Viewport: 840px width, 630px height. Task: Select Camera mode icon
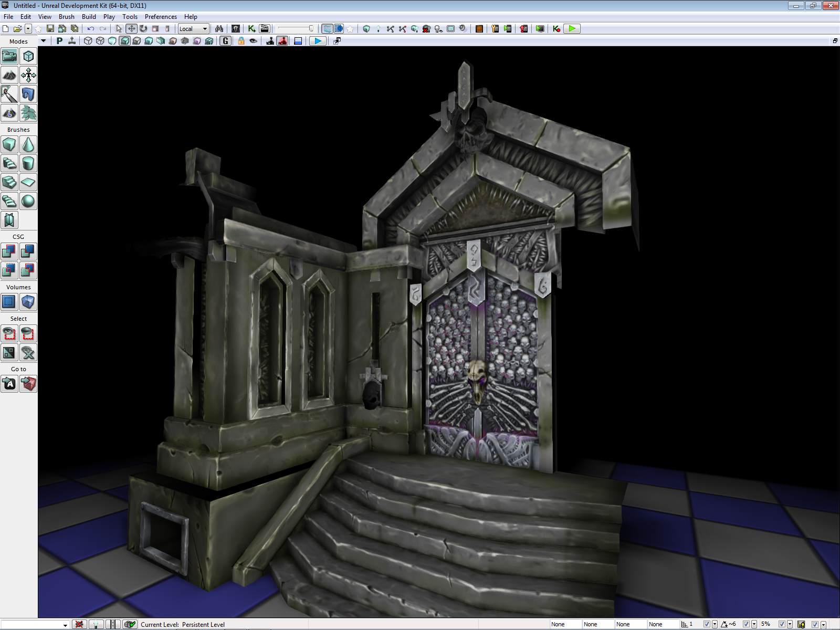point(9,56)
